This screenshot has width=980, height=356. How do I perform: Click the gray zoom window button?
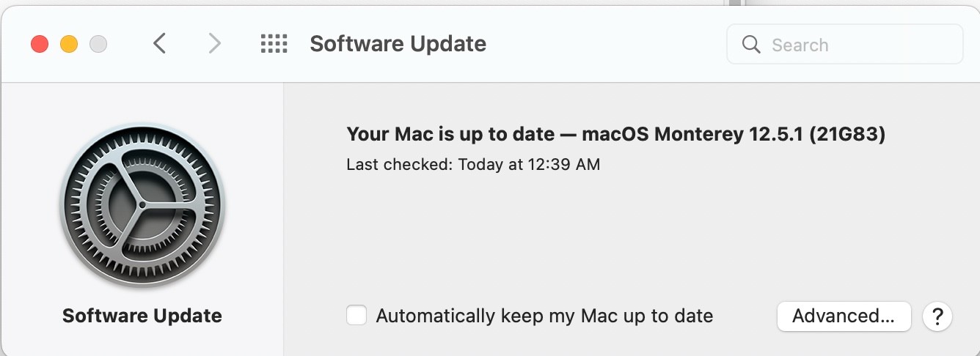pos(98,44)
